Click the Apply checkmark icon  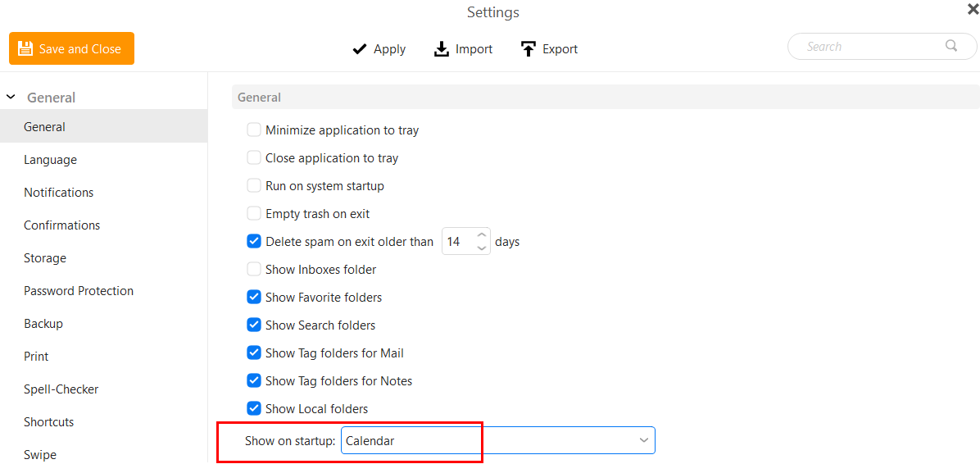pyautogui.click(x=360, y=48)
